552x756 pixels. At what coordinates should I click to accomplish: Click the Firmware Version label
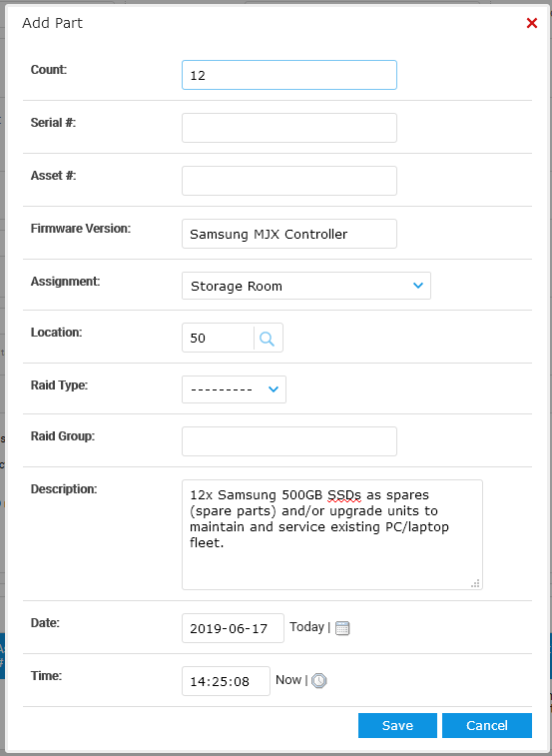81,229
